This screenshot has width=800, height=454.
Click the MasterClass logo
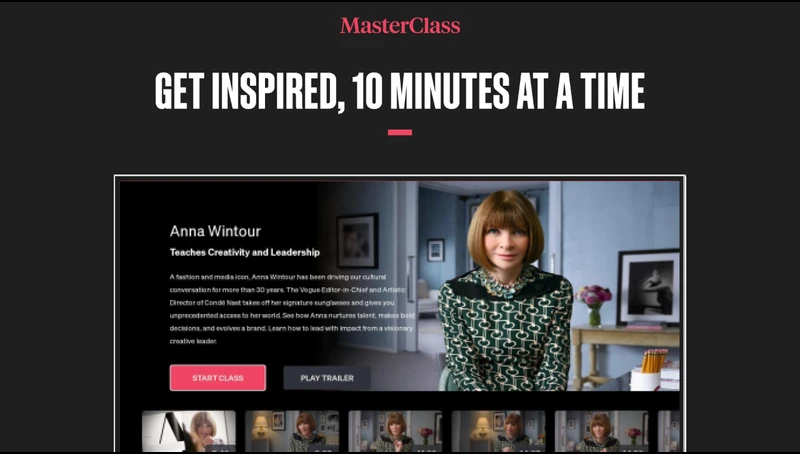point(400,26)
